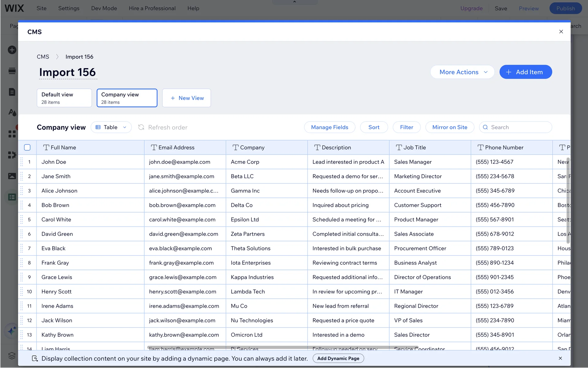Check the select-all checkbox in table header

27,148
